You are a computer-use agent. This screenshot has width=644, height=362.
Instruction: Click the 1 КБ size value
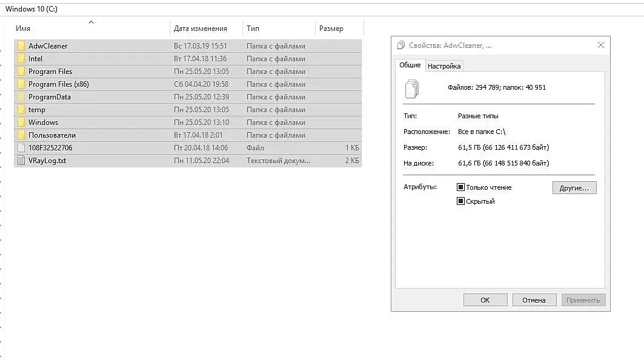[352, 147]
